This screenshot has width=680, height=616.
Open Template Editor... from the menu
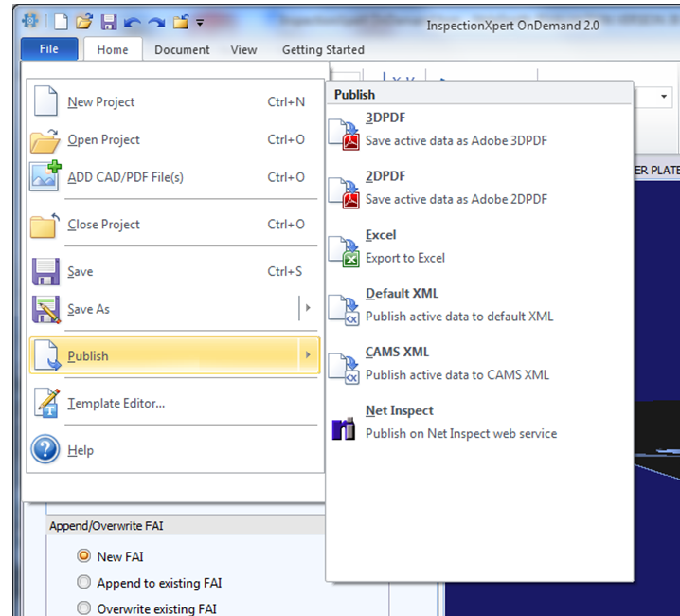(x=175, y=403)
